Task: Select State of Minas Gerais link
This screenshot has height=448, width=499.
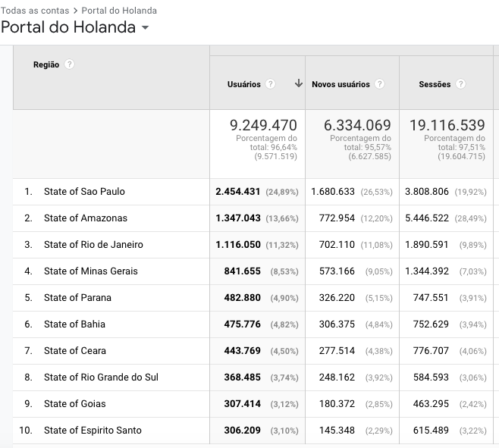Action: click(x=91, y=271)
